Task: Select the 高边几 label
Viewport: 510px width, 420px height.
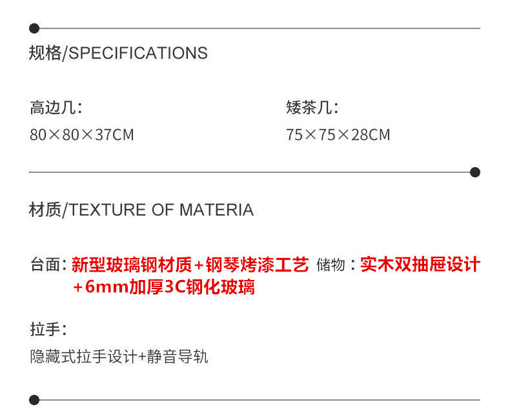Action: [56, 108]
